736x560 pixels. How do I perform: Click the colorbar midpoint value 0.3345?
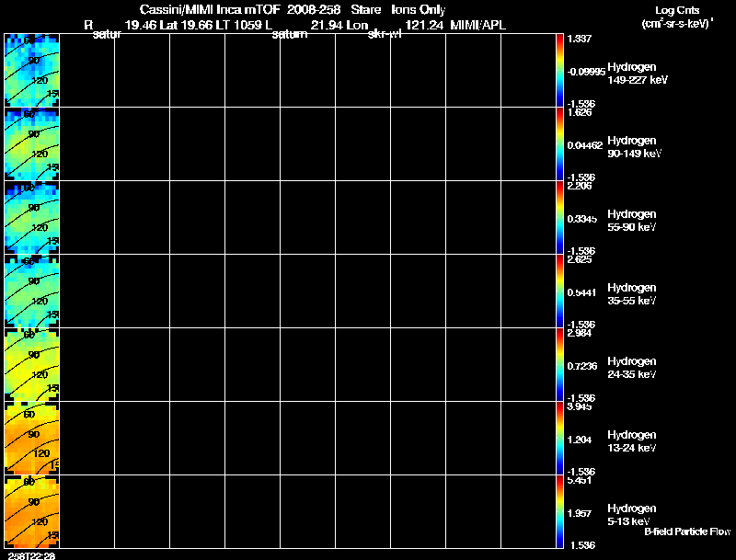click(x=582, y=219)
